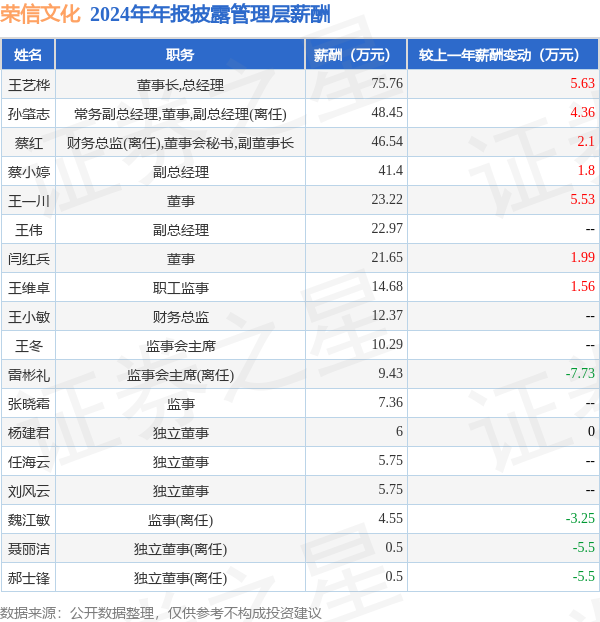Select the name cell 蔡小婷
The width and height of the screenshot is (600, 622).
click(29, 172)
